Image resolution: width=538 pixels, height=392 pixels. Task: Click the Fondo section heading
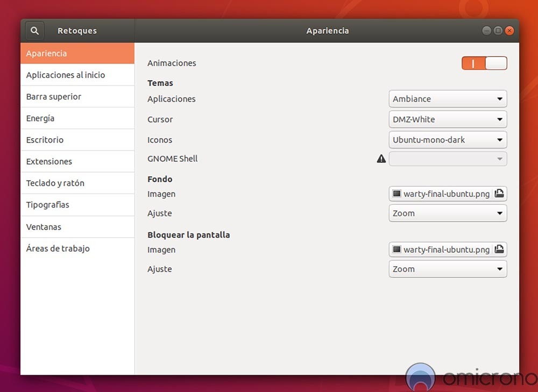(x=160, y=179)
